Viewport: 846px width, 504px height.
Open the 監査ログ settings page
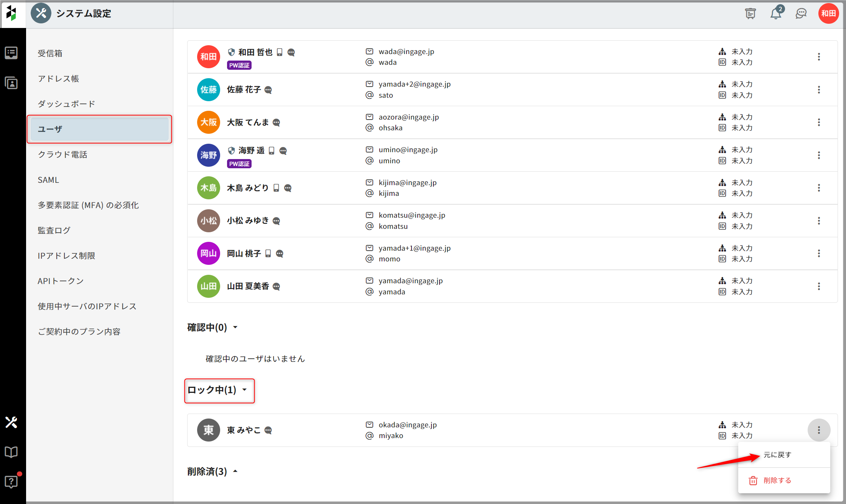click(x=54, y=230)
